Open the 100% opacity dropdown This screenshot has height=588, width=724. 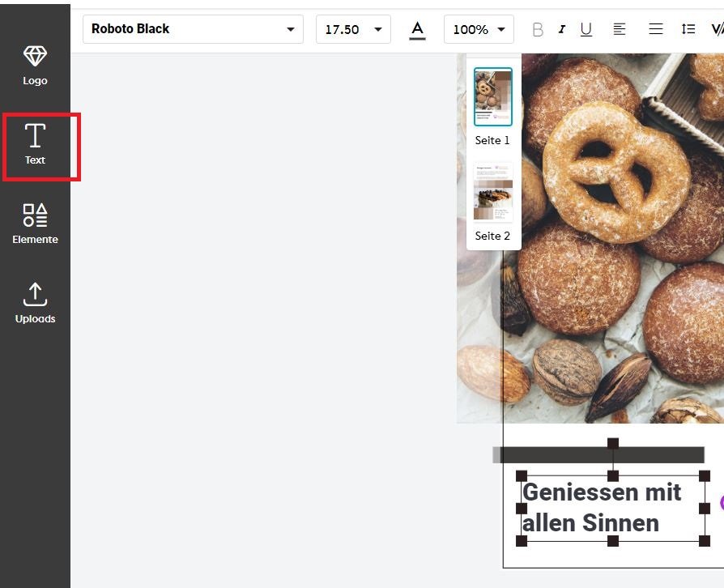coord(479,29)
